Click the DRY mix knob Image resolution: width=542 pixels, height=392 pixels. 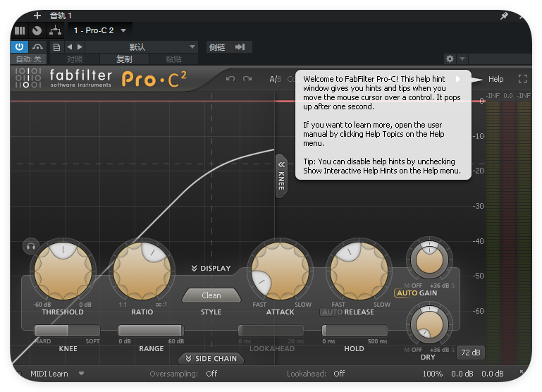(x=429, y=324)
